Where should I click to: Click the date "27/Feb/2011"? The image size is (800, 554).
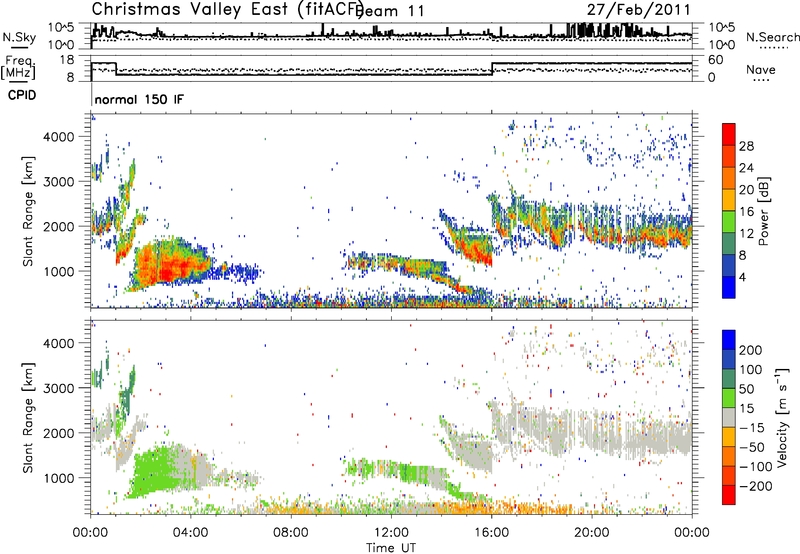[x=638, y=10]
